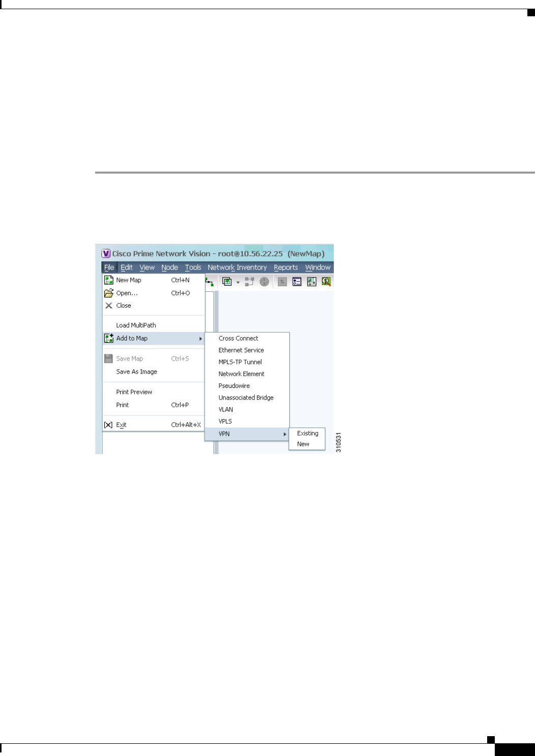Open the Window menu
This screenshot has width=535, height=756.
pos(318,267)
